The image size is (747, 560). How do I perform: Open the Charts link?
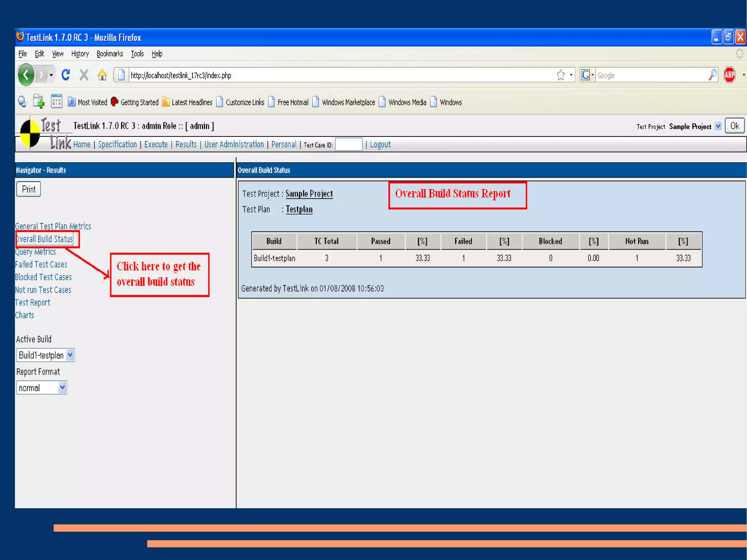pyautogui.click(x=24, y=315)
